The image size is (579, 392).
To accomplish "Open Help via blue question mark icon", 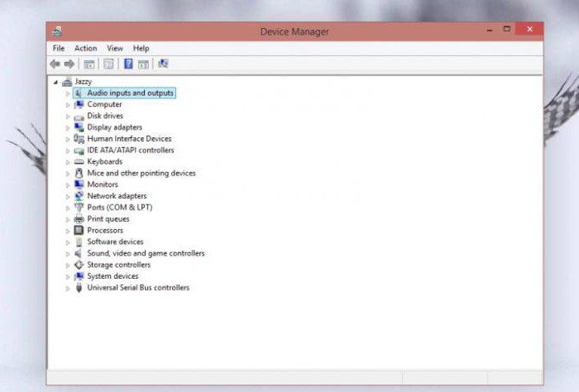I will (128, 64).
